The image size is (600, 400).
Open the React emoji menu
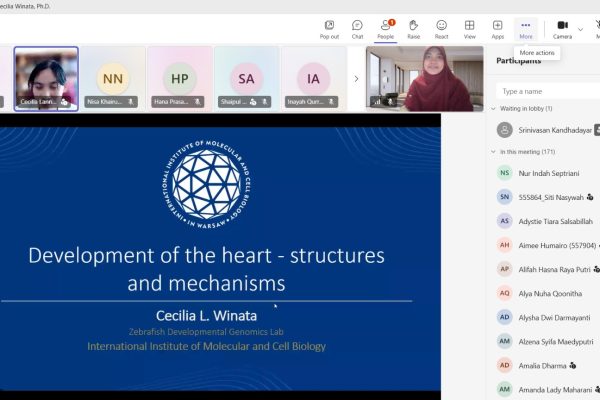pos(441,29)
